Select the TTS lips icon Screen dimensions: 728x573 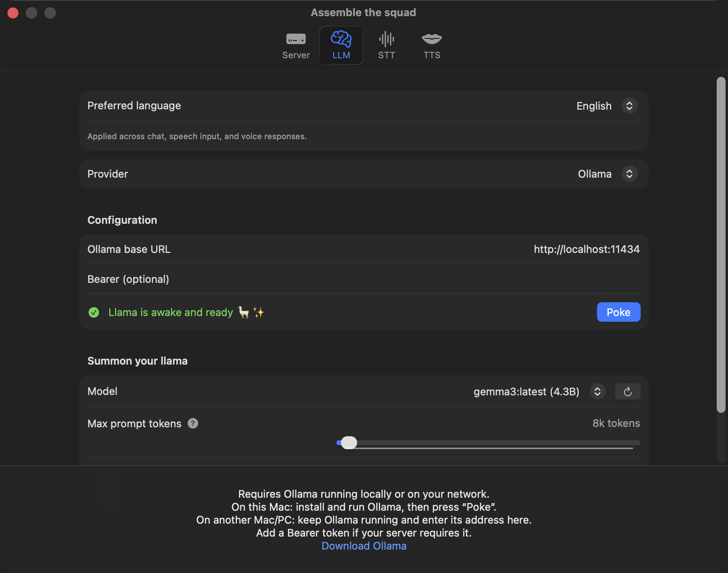432,40
